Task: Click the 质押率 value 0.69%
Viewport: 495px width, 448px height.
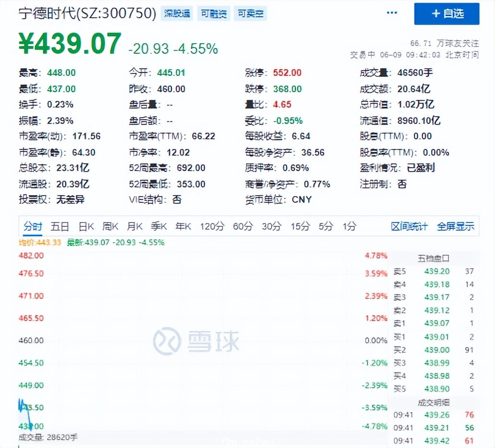Action: click(x=296, y=168)
